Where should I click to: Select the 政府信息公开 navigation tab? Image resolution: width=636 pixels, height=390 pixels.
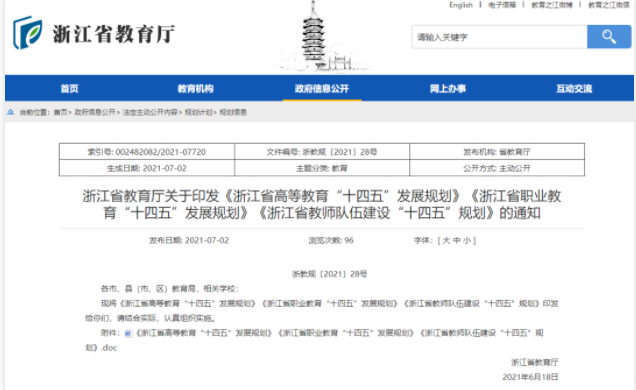322,88
